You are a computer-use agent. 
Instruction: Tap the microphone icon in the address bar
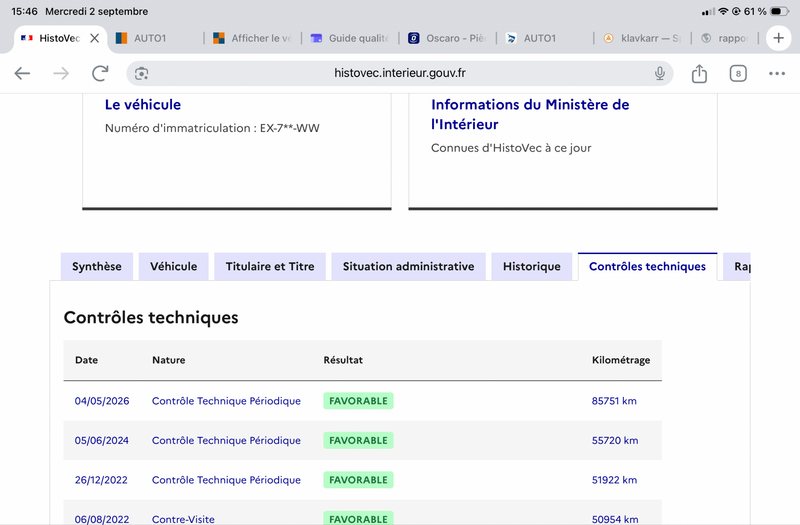(x=660, y=73)
